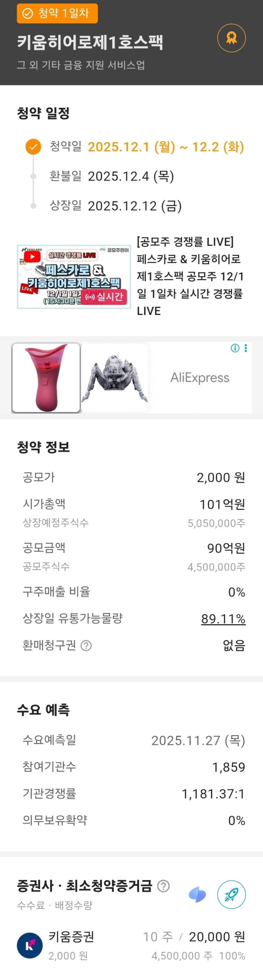
Task: Open the ad options three-dot menu
Action: 246,348
